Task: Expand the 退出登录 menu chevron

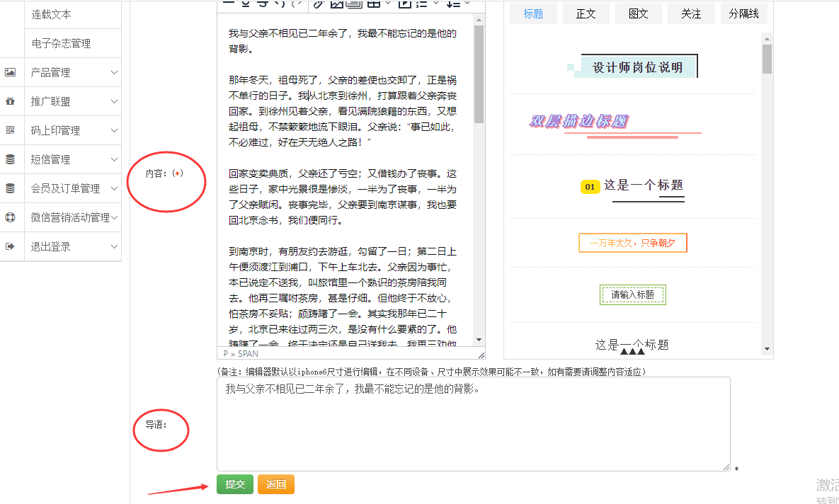Action: point(114,246)
